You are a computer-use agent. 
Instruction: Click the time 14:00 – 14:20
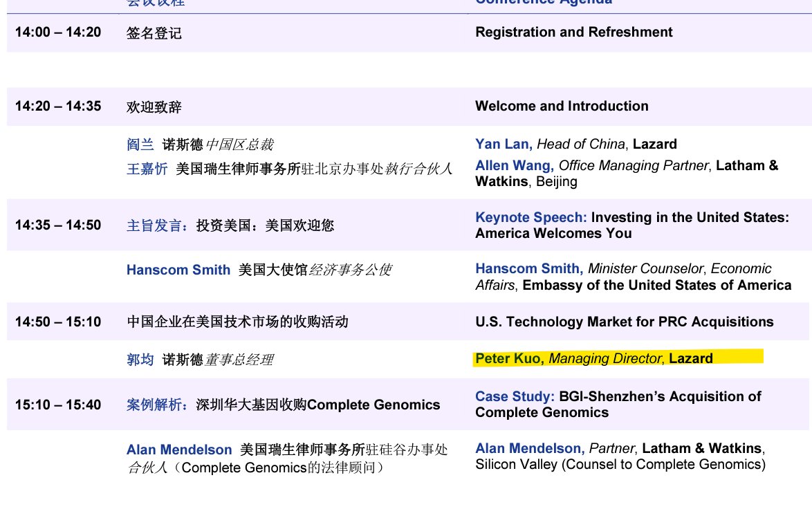58,32
